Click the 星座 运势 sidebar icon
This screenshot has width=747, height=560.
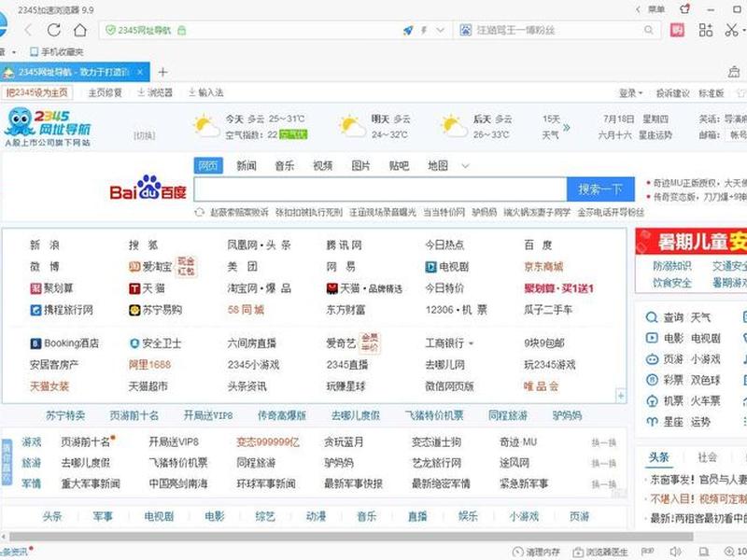(x=652, y=422)
